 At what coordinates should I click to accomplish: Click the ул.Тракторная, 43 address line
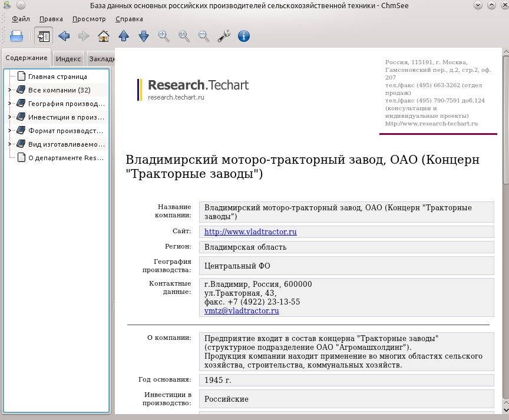[x=240, y=293]
